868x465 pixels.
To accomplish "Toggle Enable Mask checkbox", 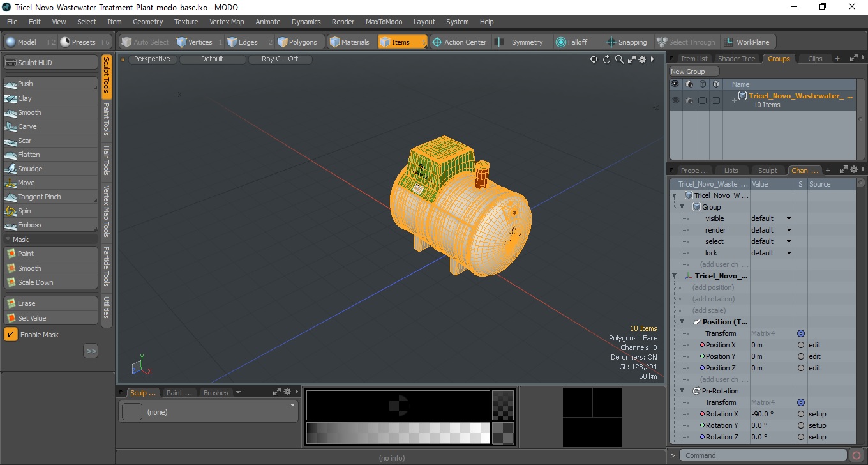I will 11,335.
